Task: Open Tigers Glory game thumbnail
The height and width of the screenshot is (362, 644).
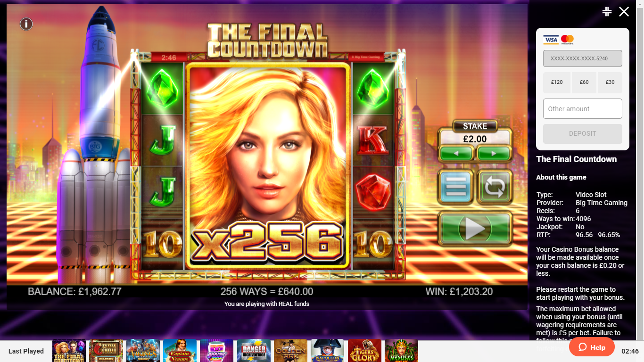Action: point(365,351)
